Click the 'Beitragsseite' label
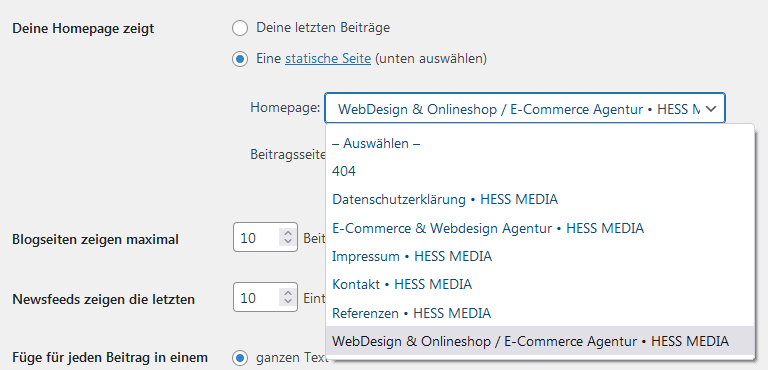The width and height of the screenshot is (768, 370). tap(288, 154)
